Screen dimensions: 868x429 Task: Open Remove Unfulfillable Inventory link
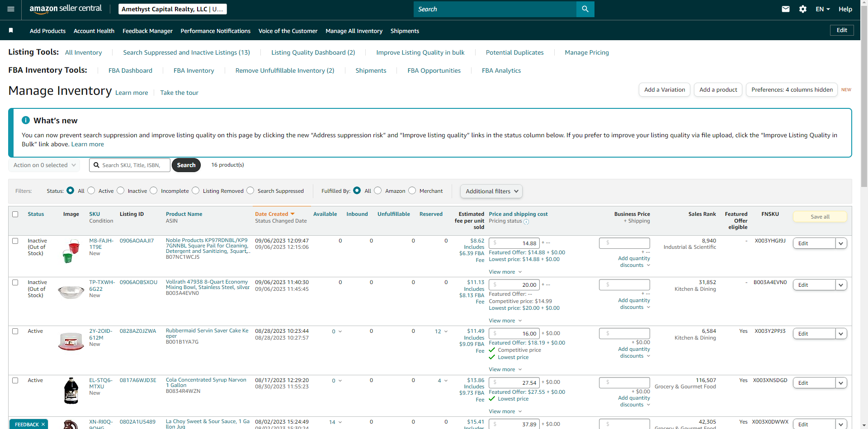pyautogui.click(x=285, y=70)
